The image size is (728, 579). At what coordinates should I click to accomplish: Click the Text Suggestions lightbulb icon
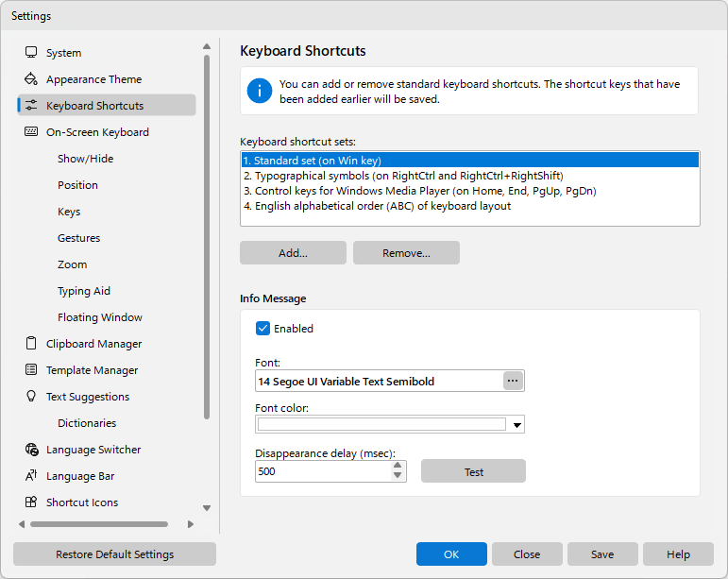pyautogui.click(x=31, y=396)
